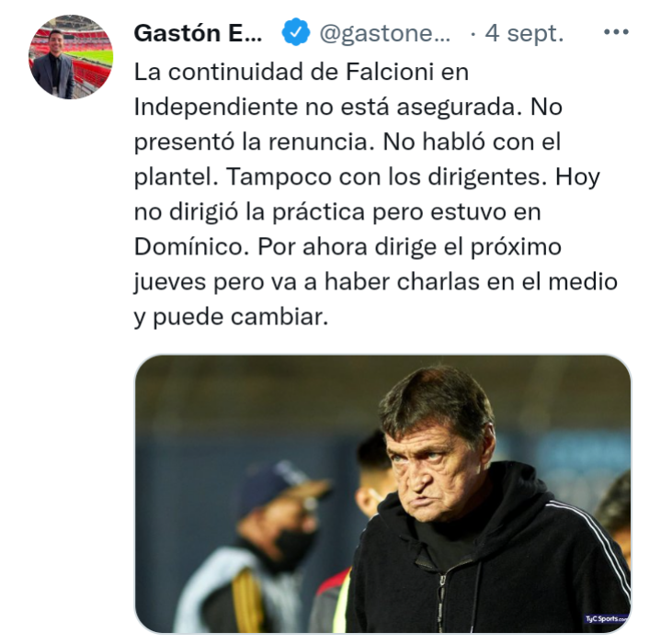Screen dimensions: 661x644
Task: Open Gastón's round profile avatar
Action: coord(71,57)
